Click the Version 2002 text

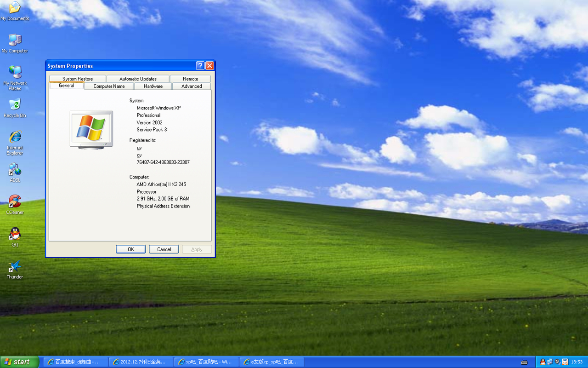[149, 123]
